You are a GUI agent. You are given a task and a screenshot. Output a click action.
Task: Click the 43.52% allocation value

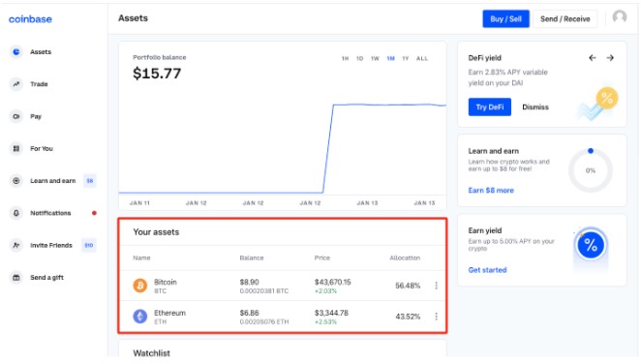coord(408,317)
